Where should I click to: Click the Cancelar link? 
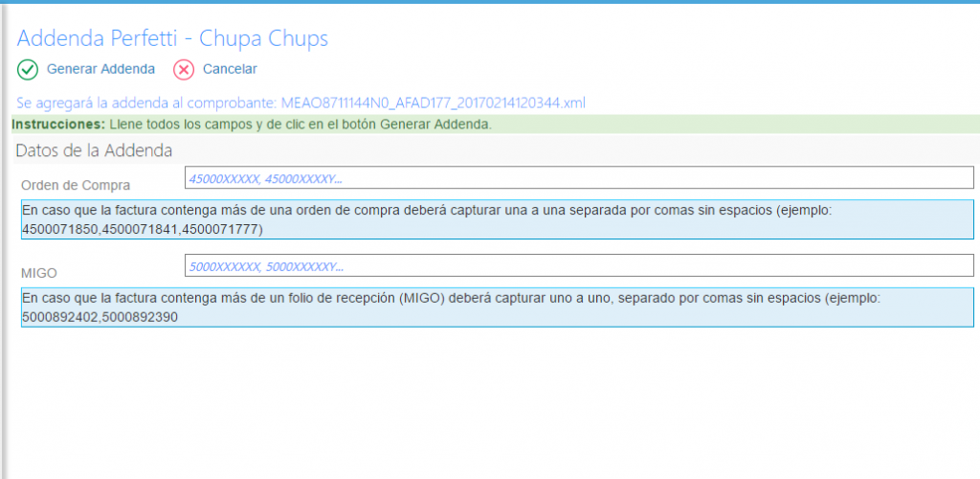point(230,69)
